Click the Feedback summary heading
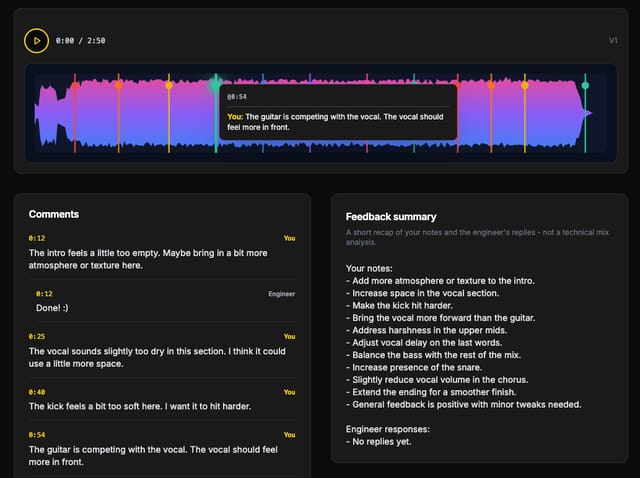The height and width of the screenshot is (478, 640). (x=391, y=217)
